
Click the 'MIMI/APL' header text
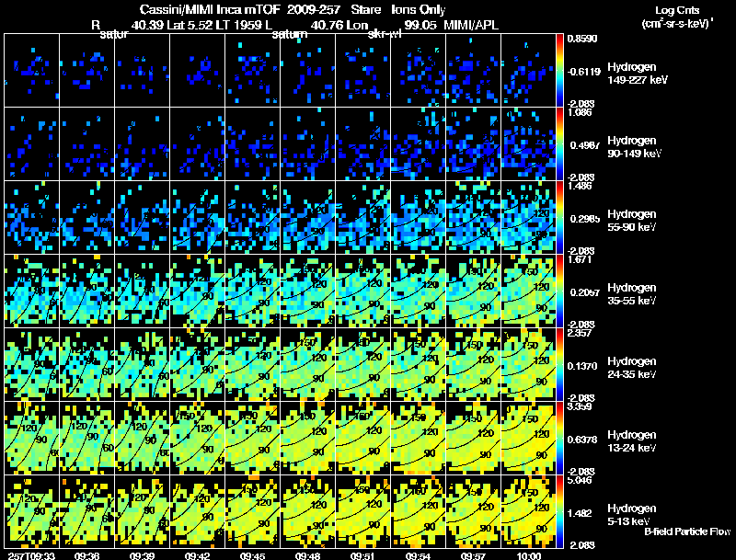point(471,25)
